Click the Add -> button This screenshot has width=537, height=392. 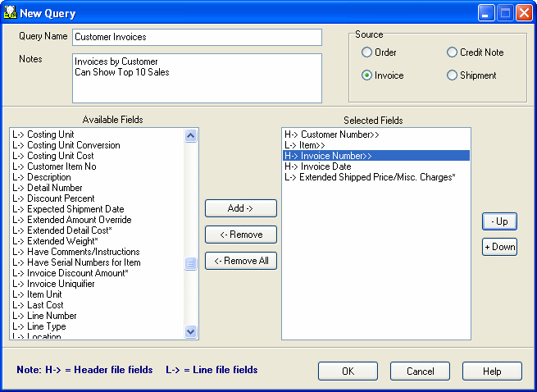click(x=240, y=208)
